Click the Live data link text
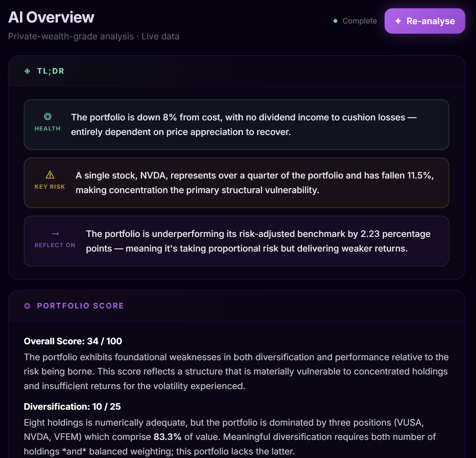476x458 pixels. point(161,36)
